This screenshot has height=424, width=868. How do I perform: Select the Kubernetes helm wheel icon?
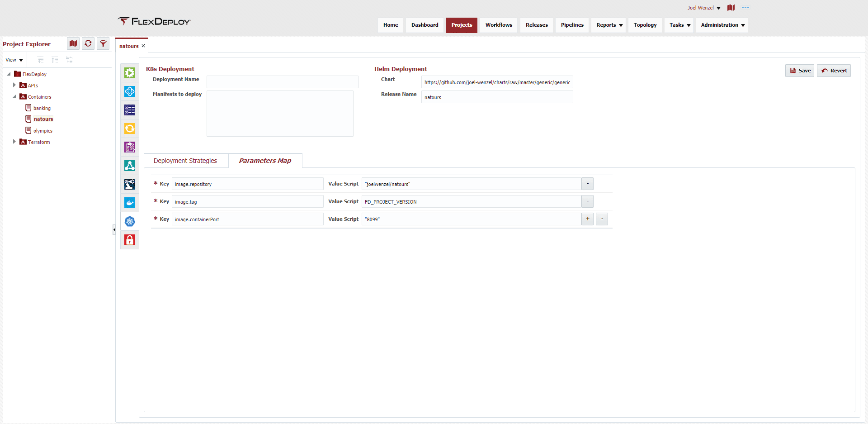coord(130,221)
